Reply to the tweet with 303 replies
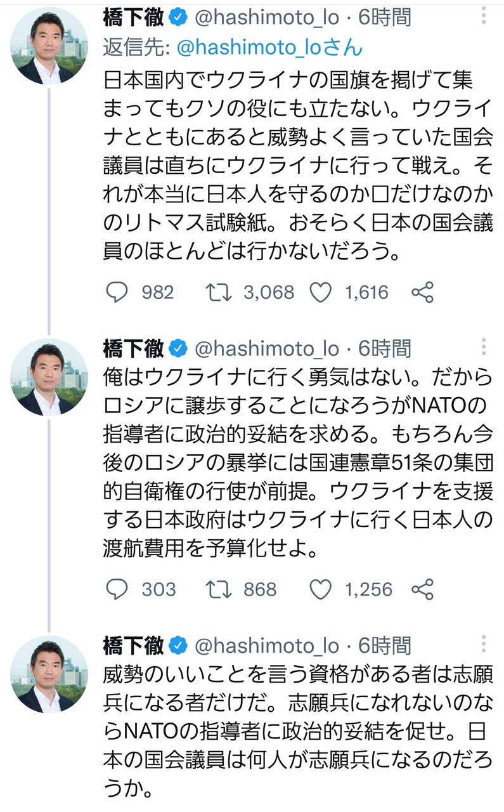504x812 pixels. (116, 589)
